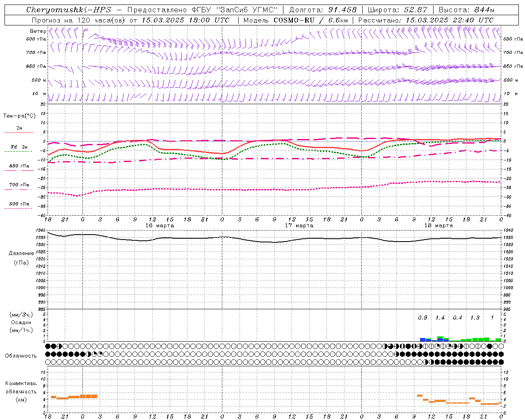Click the Модель COSMO-RU / 6.6км label

pos(296,20)
